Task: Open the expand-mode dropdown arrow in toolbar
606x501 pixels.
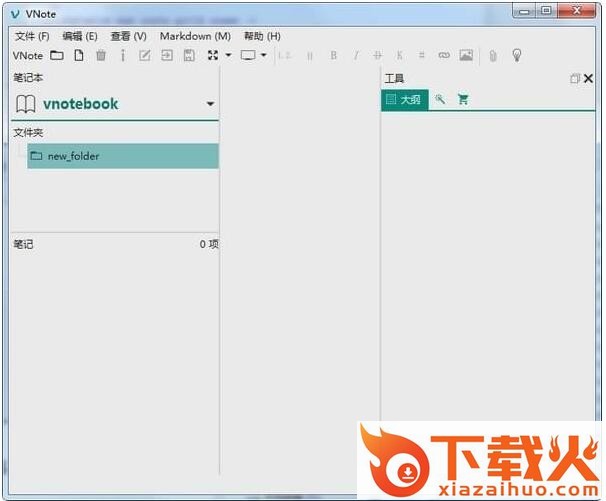Action: (228, 56)
